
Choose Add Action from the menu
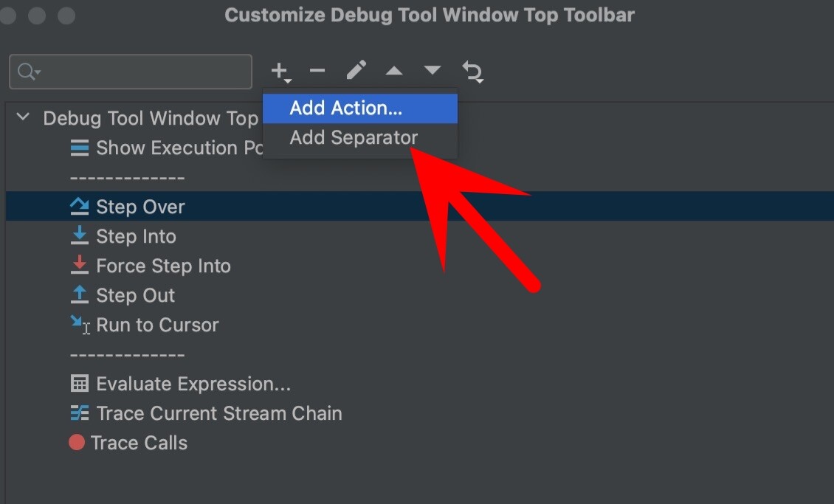pyautogui.click(x=344, y=108)
